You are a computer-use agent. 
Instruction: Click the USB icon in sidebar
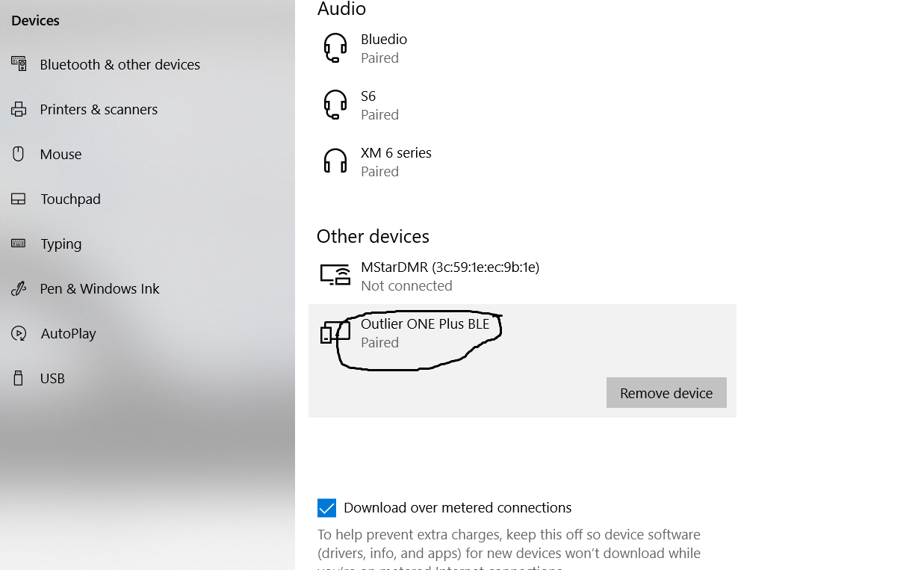(x=19, y=378)
